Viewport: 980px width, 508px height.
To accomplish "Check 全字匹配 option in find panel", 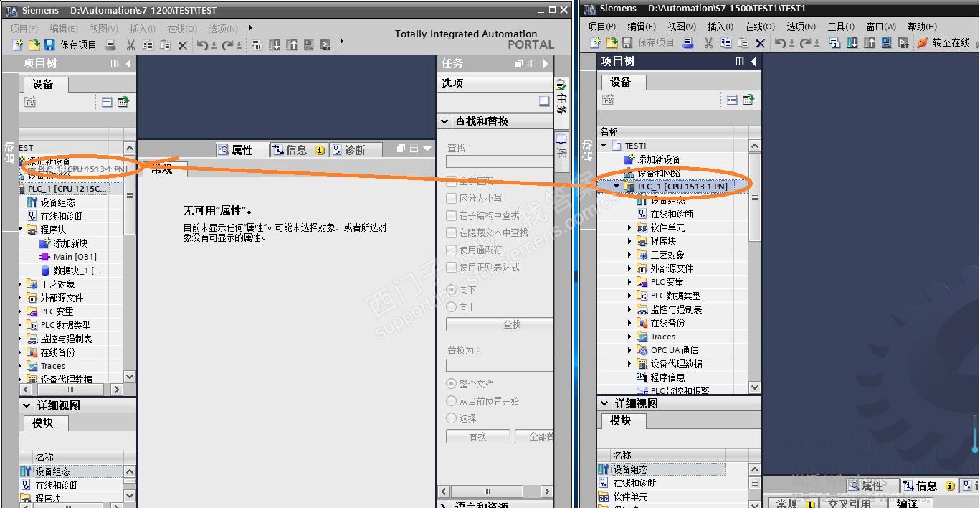I will (452, 181).
